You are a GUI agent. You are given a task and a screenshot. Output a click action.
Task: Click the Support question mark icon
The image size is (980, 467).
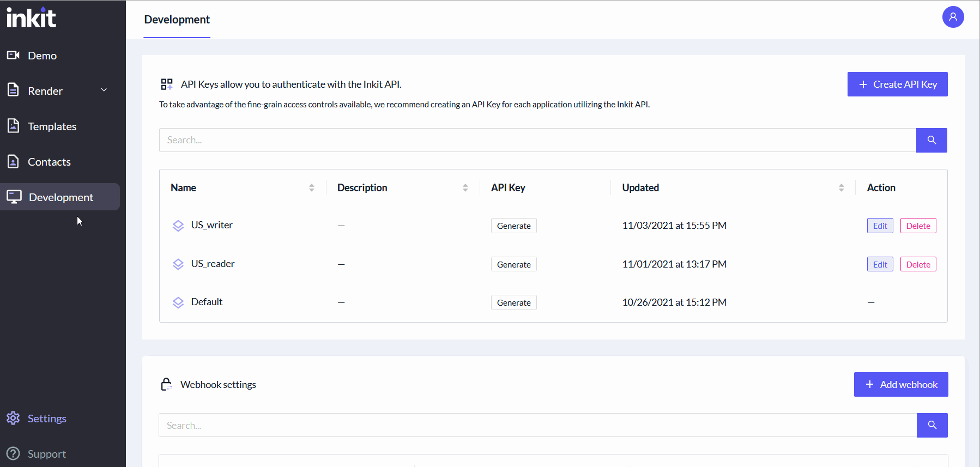(13, 453)
